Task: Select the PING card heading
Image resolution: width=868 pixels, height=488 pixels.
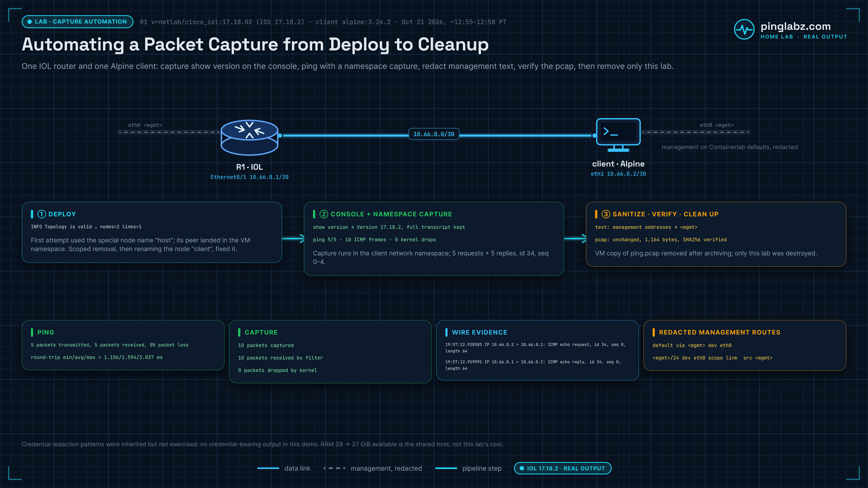Action: click(x=46, y=332)
